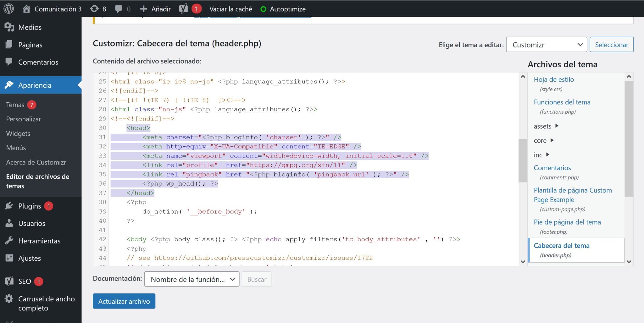Viewport: 644px width, 323px height.
Task: Click the do_action code on line 39
Action: click(200, 211)
